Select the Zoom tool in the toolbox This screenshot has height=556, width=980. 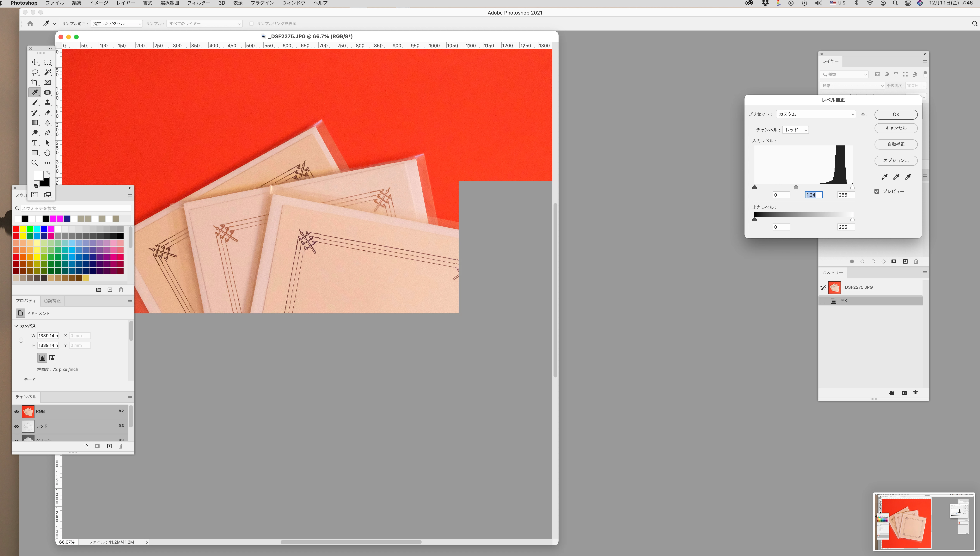click(x=35, y=163)
